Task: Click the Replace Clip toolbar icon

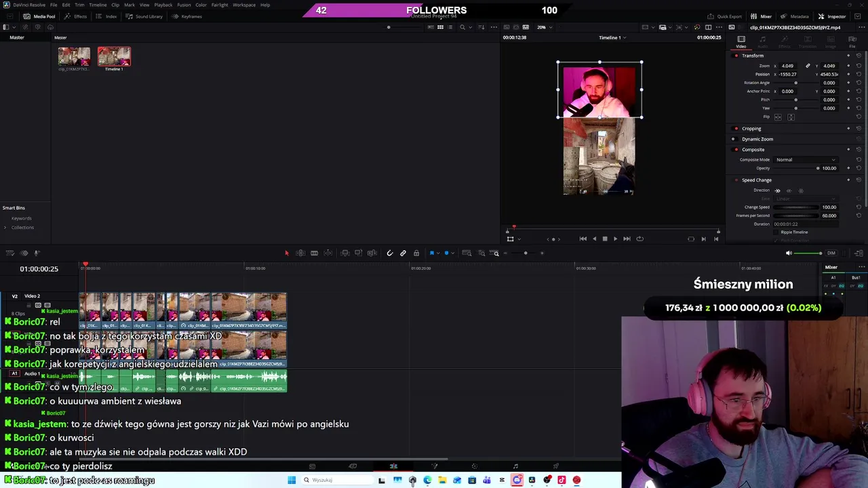Action: tap(372, 253)
